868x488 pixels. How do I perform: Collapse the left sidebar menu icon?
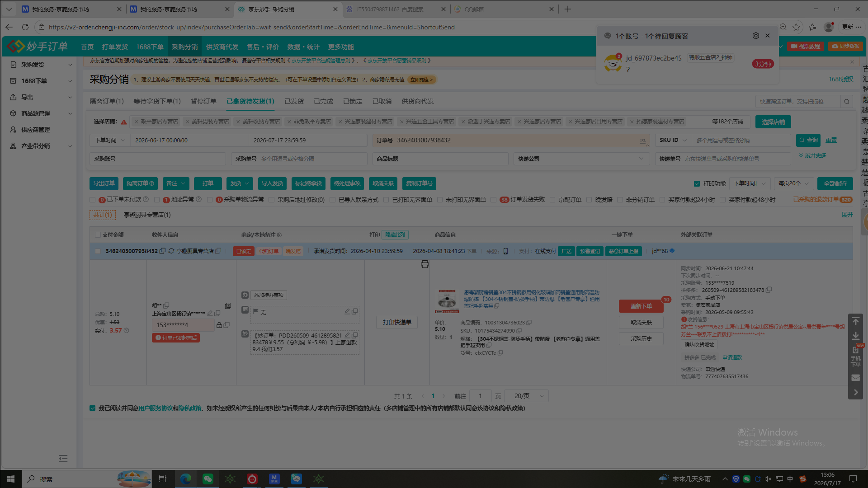63,459
